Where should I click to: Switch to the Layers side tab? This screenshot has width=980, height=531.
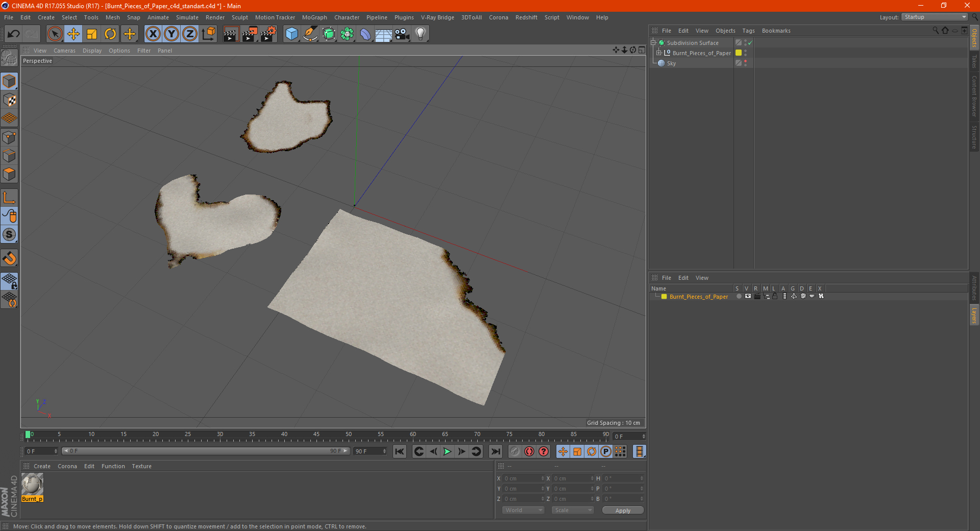(974, 315)
